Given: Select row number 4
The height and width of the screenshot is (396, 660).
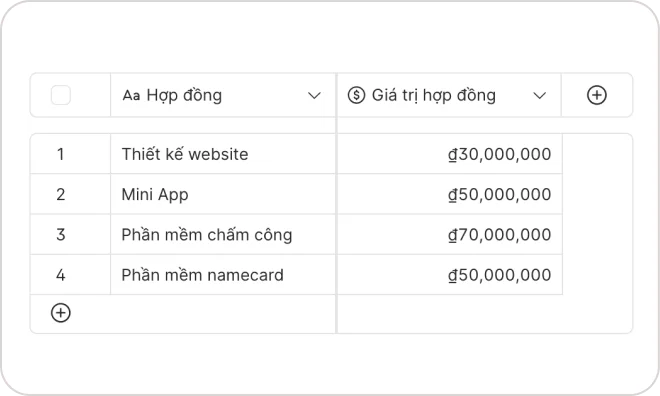Looking at the screenshot, I should pyautogui.click(x=70, y=275).
